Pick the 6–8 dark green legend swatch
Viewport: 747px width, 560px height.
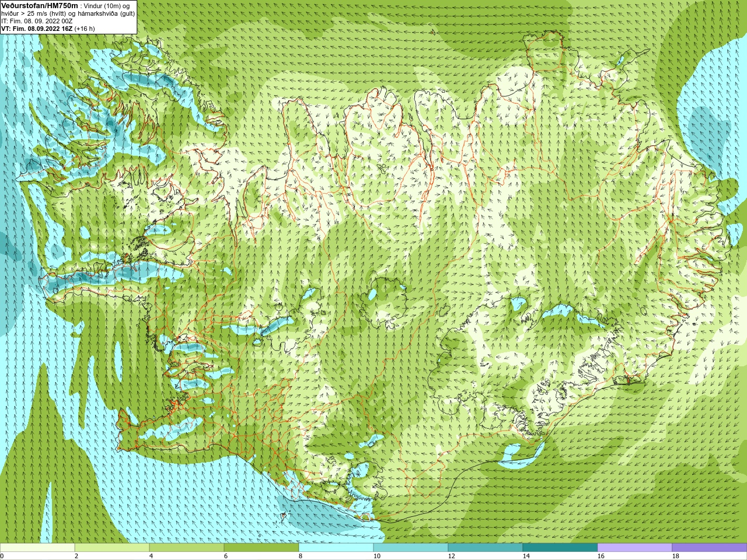click(x=261, y=548)
